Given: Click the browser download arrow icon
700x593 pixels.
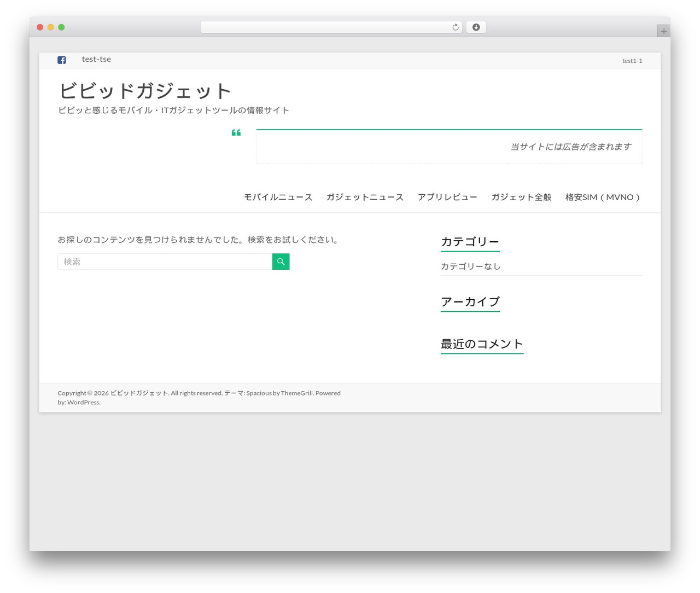Looking at the screenshot, I should [x=476, y=27].
